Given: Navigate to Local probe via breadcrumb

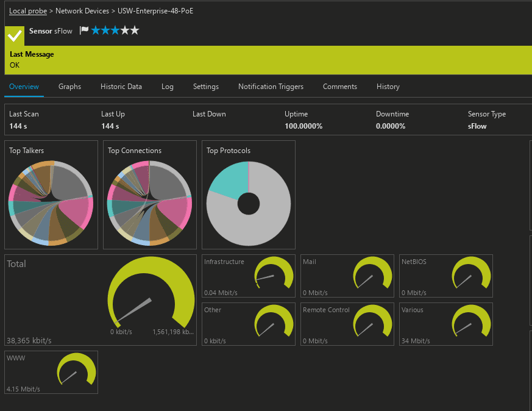Looking at the screenshot, I should (28, 10).
